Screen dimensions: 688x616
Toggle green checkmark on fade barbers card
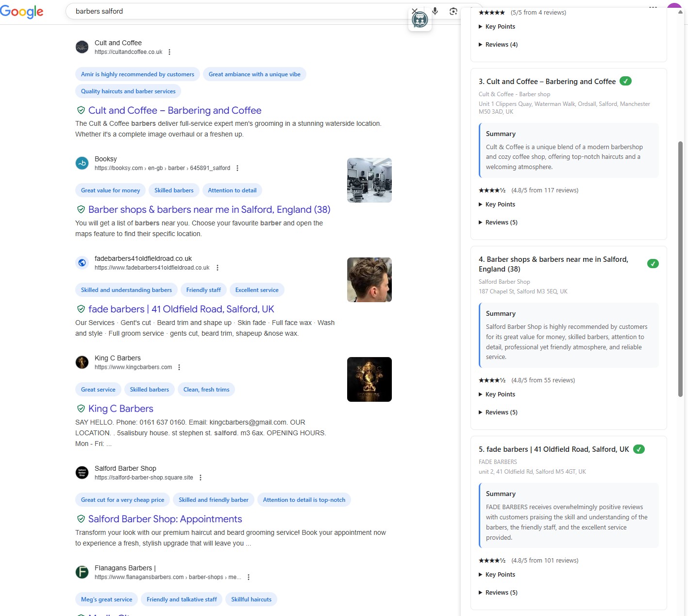pos(639,449)
